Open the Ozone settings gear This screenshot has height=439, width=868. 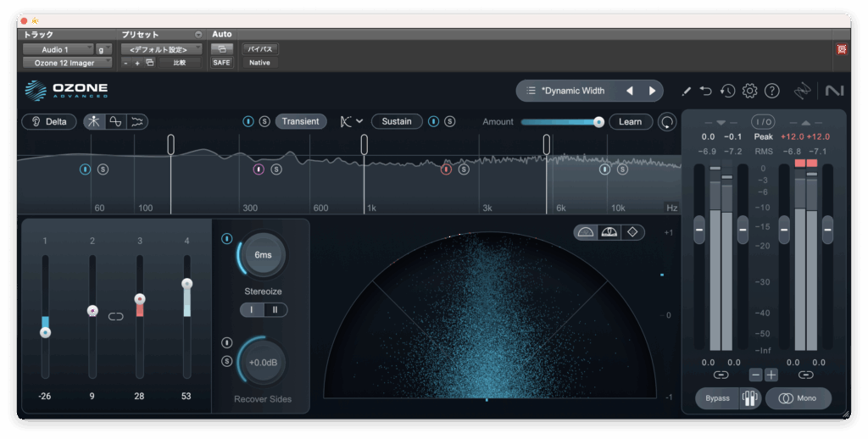pos(749,91)
